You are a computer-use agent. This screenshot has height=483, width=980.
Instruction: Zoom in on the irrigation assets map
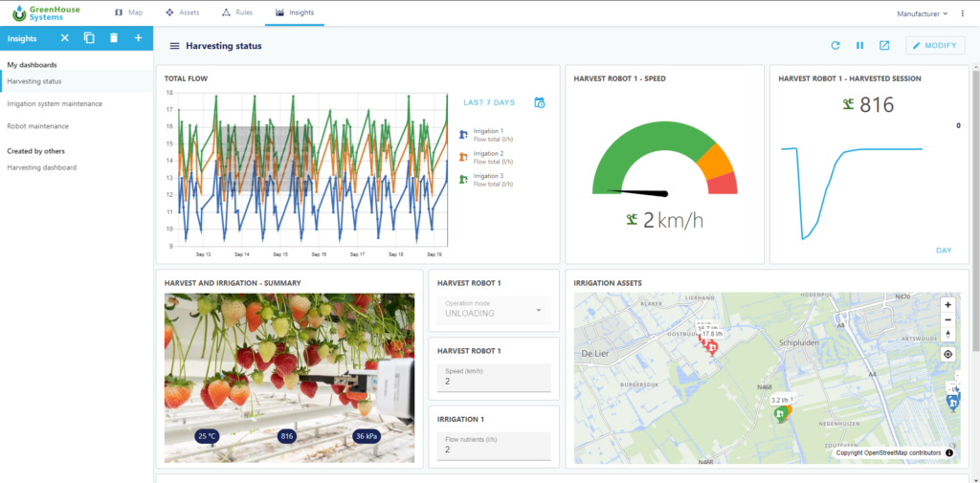(x=947, y=305)
